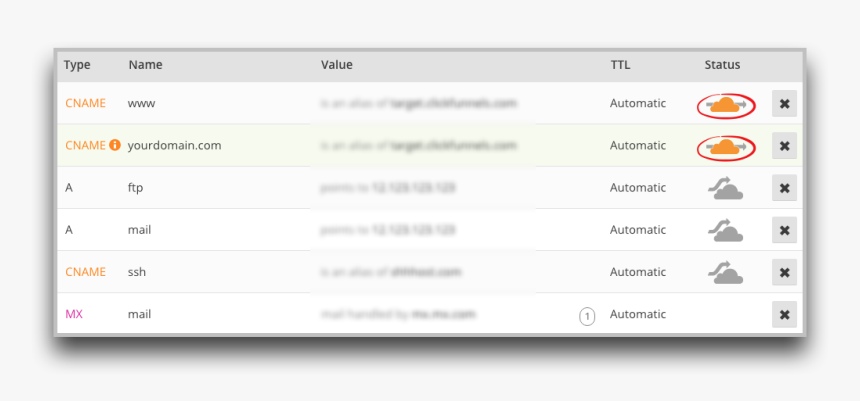Image resolution: width=860 pixels, height=401 pixels.
Task: Open TTL Automatic setting for ftp
Action: coord(637,187)
